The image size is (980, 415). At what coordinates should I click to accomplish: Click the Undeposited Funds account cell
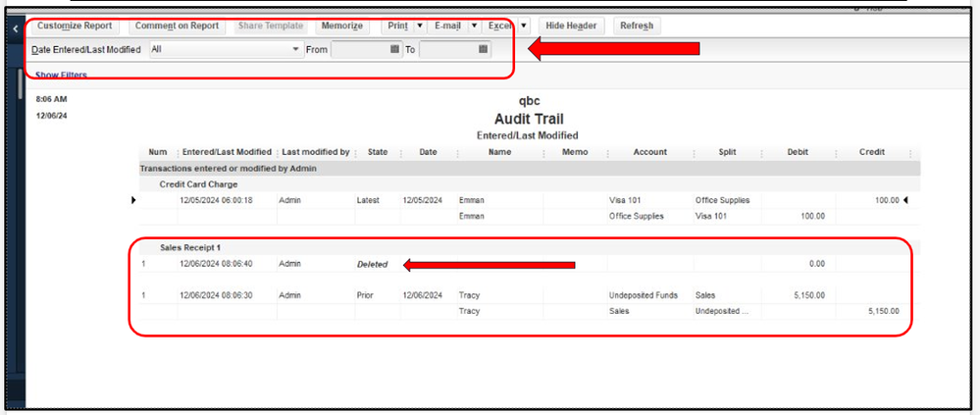click(644, 295)
